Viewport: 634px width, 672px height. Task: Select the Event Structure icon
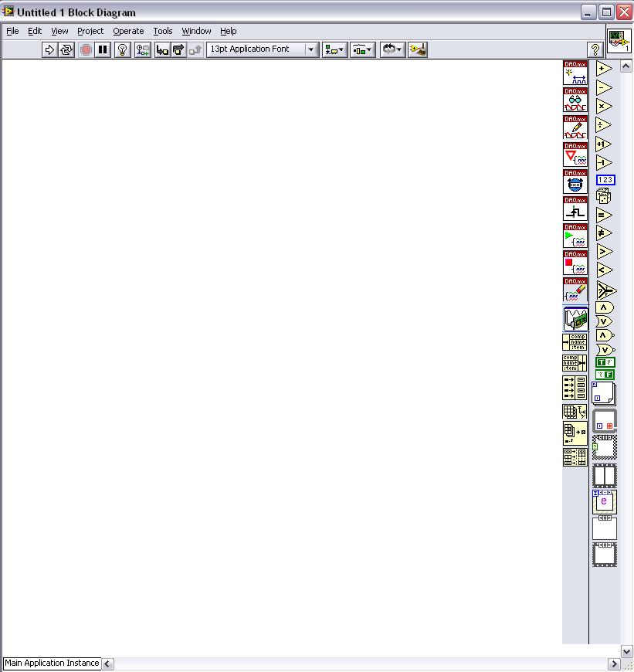[605, 502]
